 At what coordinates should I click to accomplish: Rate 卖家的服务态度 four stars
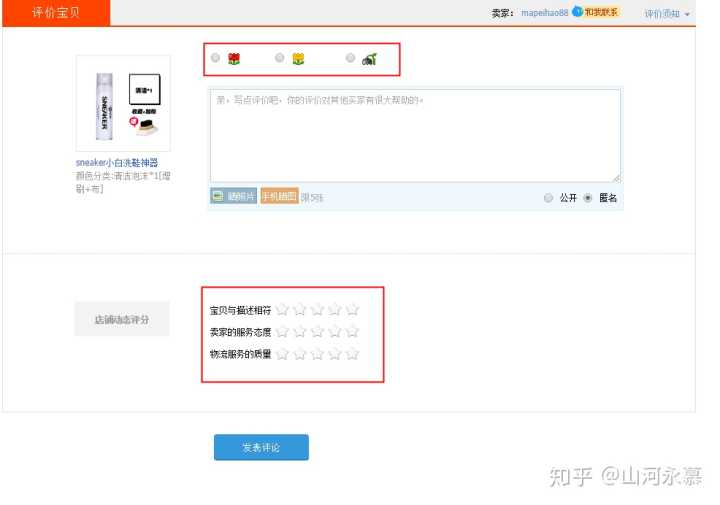pyautogui.click(x=335, y=331)
